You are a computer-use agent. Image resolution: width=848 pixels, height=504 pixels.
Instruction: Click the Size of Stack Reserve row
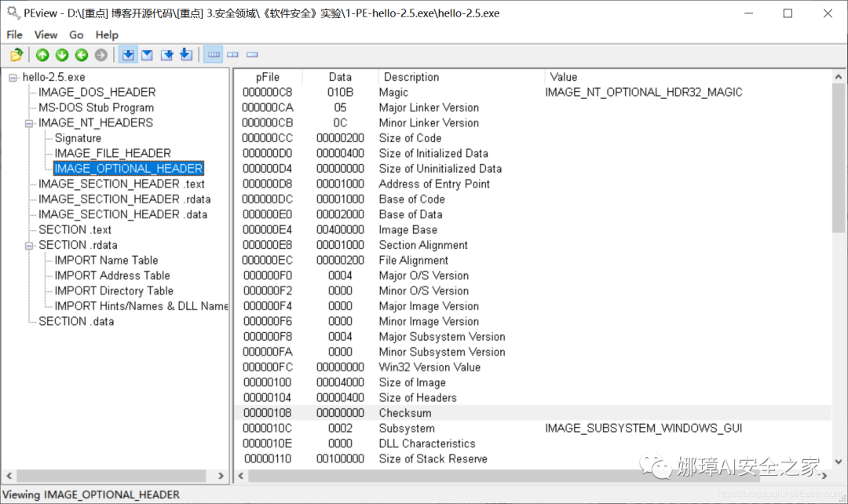(532, 458)
